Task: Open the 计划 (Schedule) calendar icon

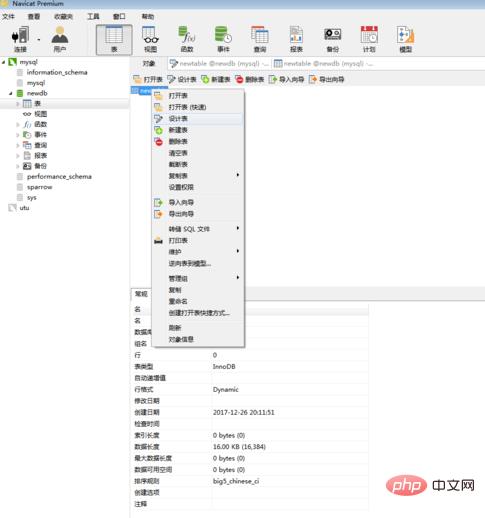Action: click(x=369, y=39)
